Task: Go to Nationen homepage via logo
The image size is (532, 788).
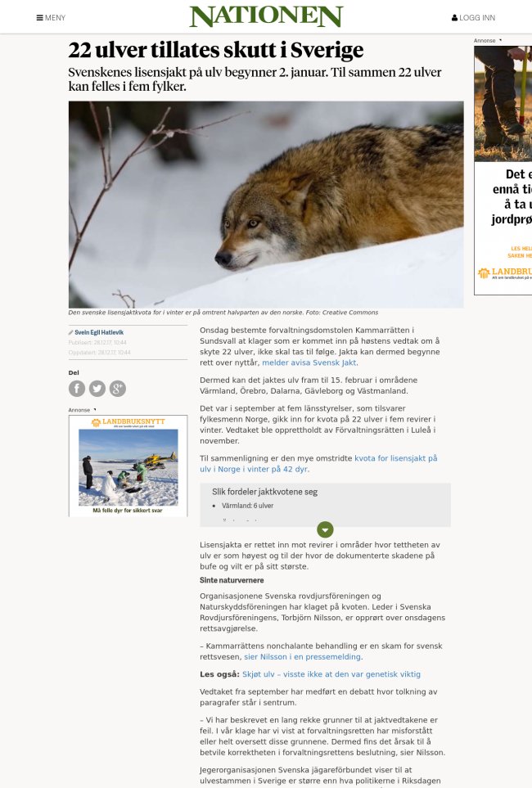Action: (266, 16)
